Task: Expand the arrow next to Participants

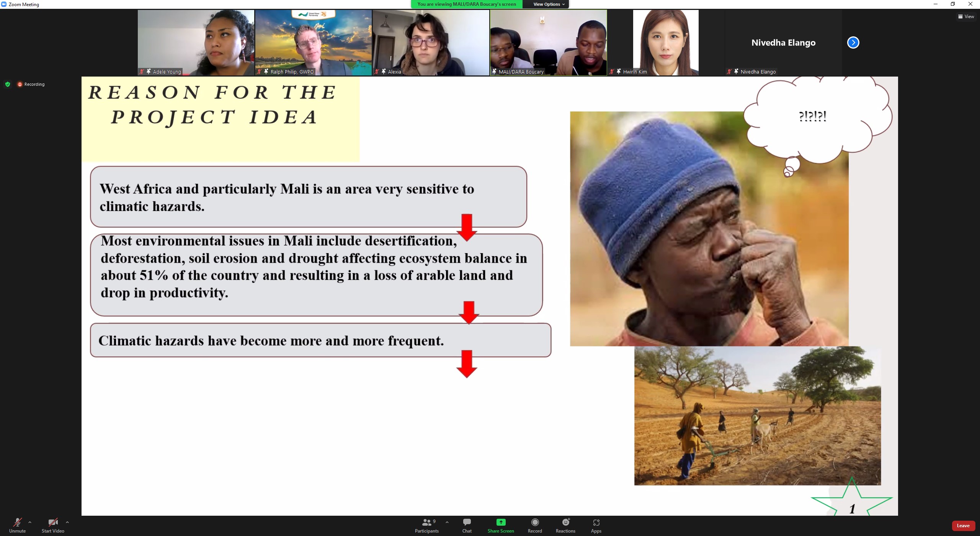Action: (x=447, y=522)
